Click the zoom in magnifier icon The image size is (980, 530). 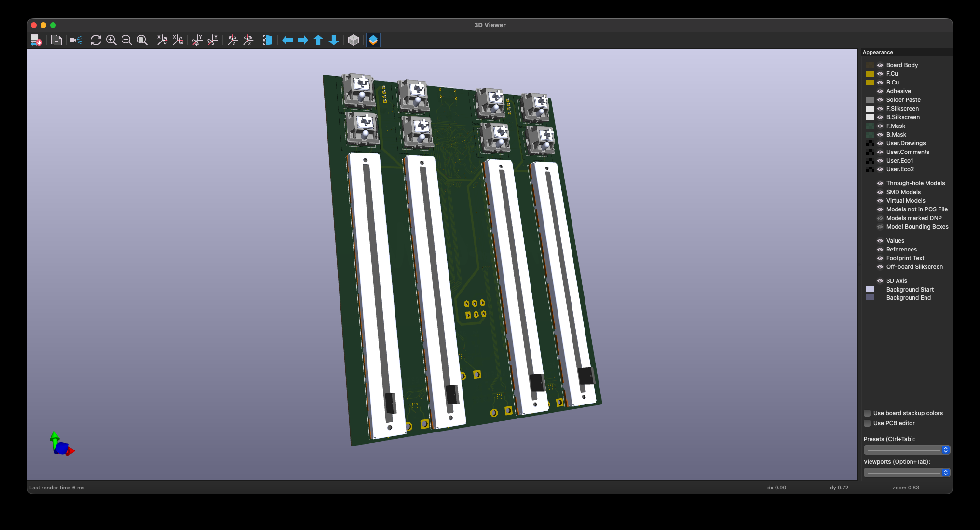111,40
